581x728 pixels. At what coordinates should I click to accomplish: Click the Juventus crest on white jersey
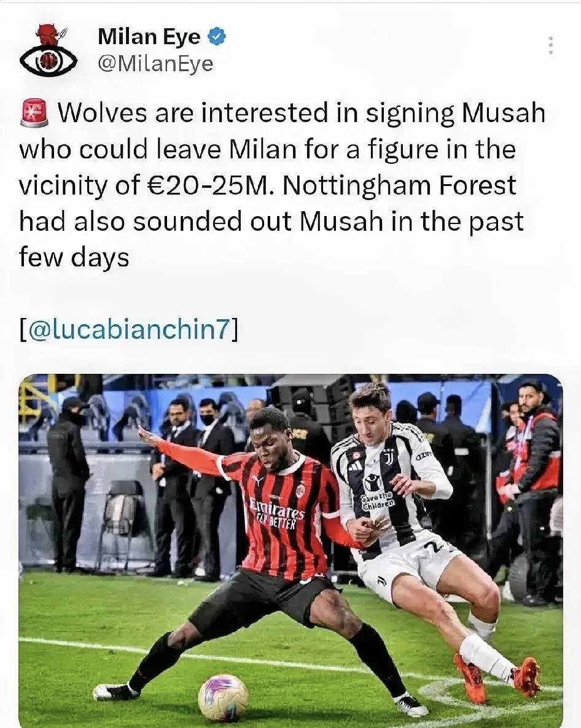click(x=388, y=456)
